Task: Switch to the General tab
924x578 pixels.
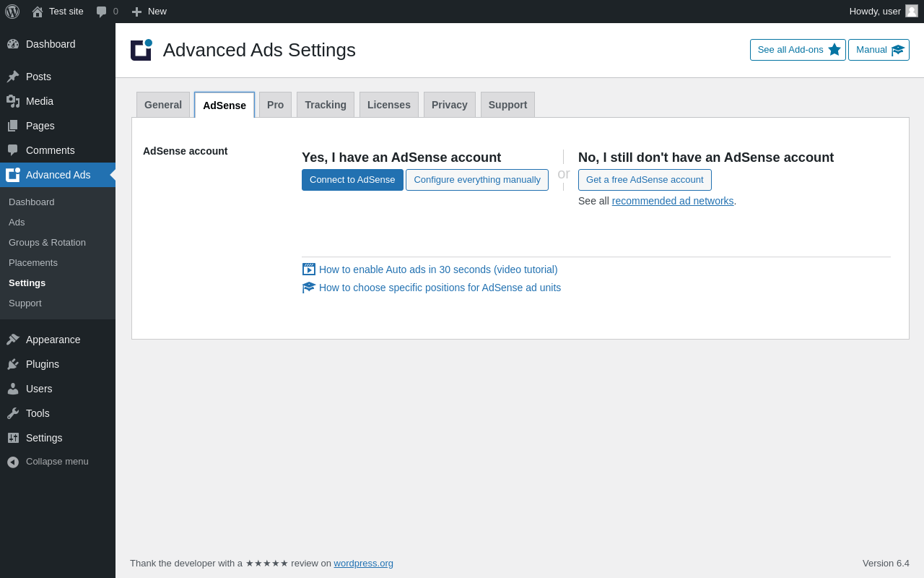Action: [x=163, y=105]
